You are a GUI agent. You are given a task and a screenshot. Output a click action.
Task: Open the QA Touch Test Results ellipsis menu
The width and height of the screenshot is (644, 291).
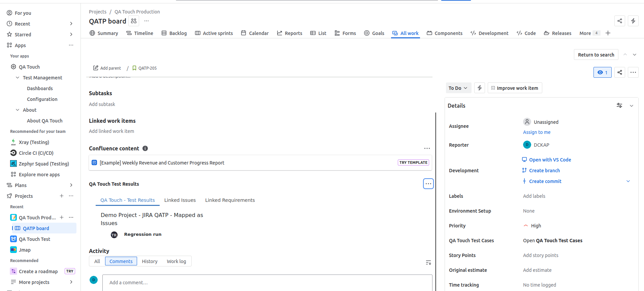point(428,184)
